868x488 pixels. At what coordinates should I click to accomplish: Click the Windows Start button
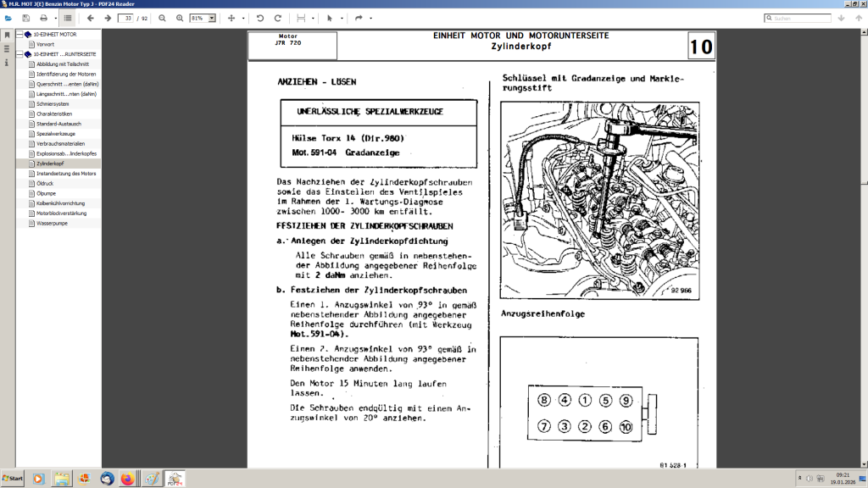tap(14, 479)
